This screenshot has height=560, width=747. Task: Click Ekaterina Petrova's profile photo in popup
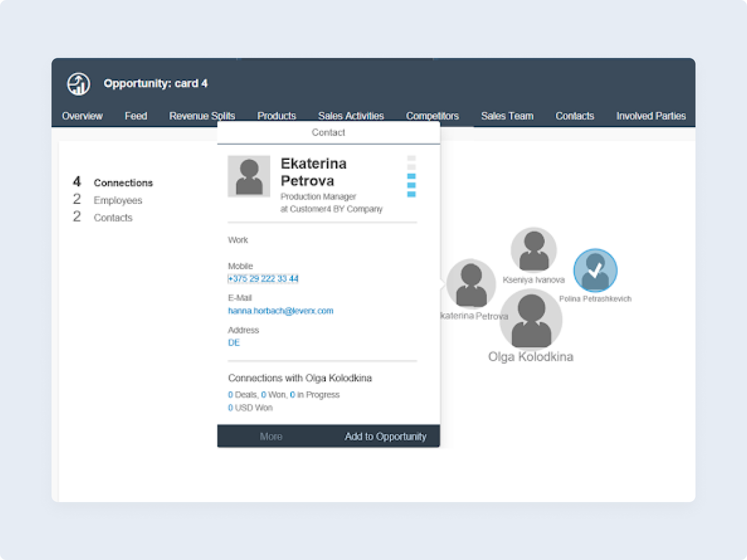tap(249, 176)
